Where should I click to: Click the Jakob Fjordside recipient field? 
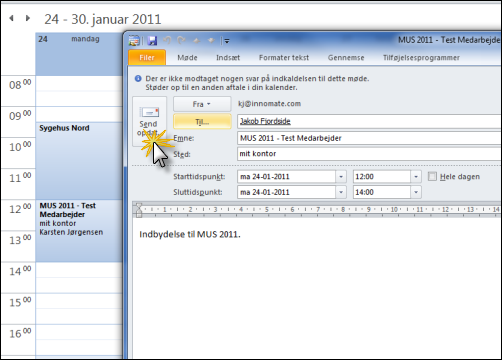click(369, 121)
